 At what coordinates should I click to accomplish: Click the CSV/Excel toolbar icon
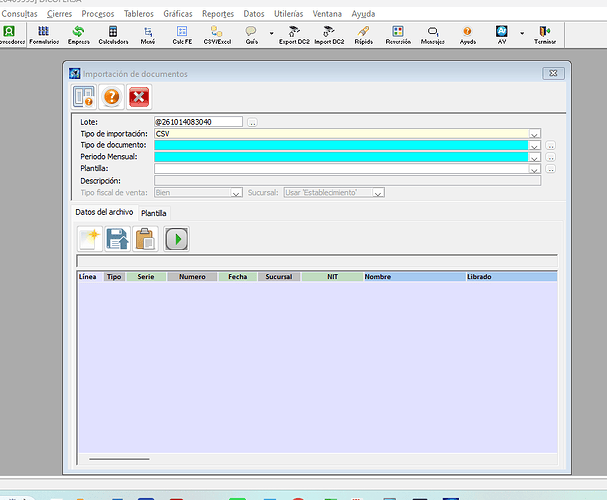[x=217, y=35]
